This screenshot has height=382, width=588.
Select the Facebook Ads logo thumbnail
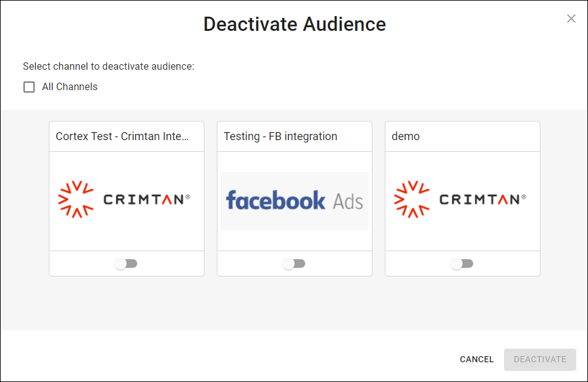(x=295, y=201)
